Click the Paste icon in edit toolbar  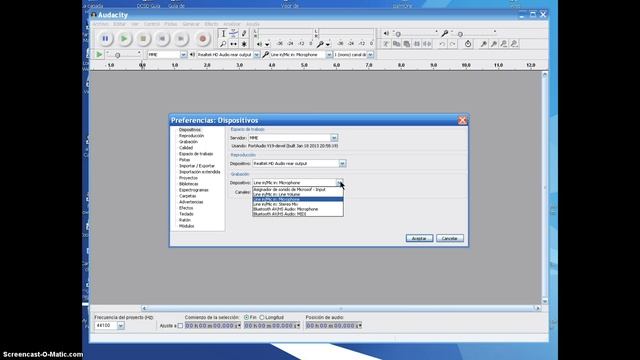[407, 44]
